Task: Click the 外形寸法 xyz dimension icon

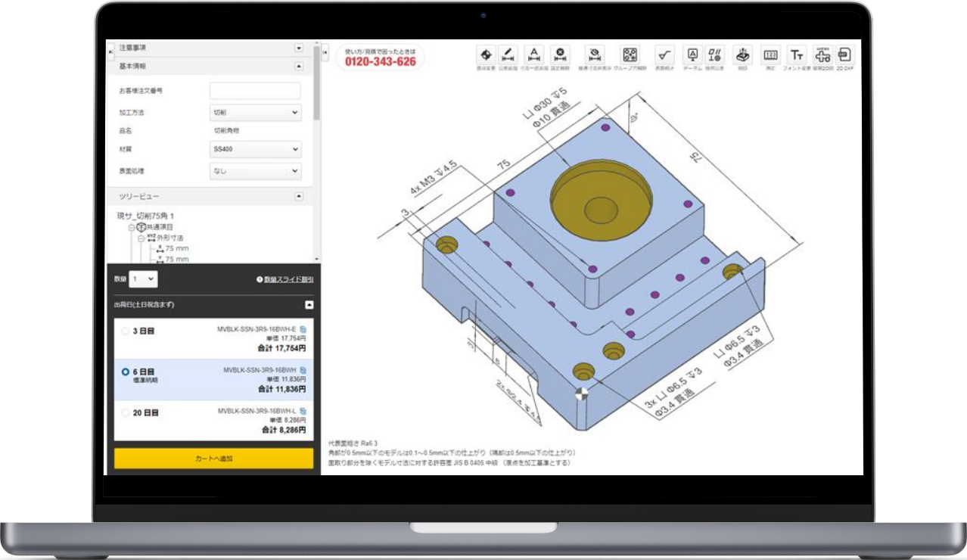Action: tap(151, 238)
